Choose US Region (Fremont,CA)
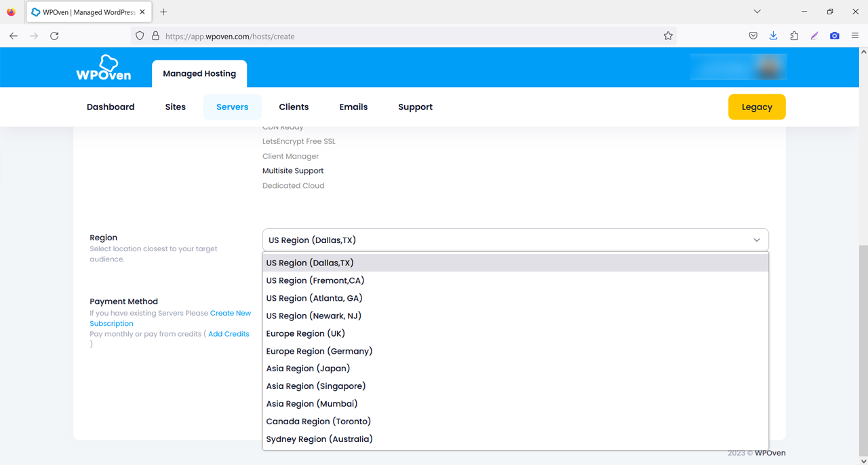This screenshot has height=465, width=868. coord(515,280)
